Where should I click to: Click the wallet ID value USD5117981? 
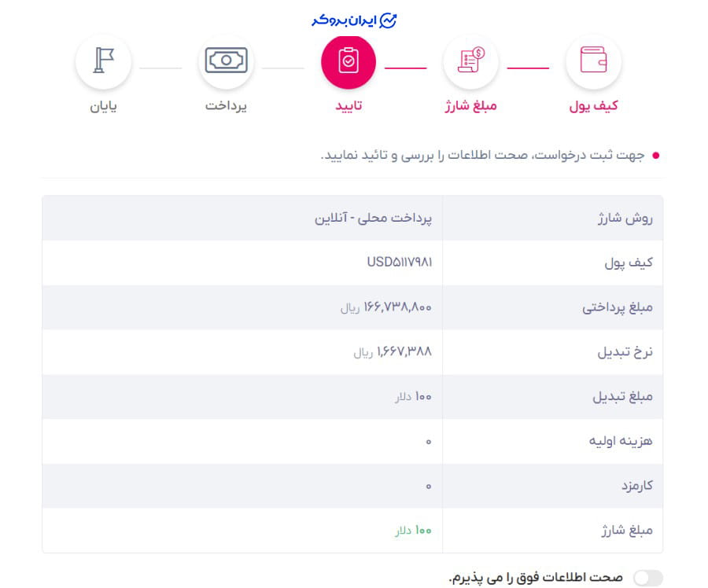(403, 263)
